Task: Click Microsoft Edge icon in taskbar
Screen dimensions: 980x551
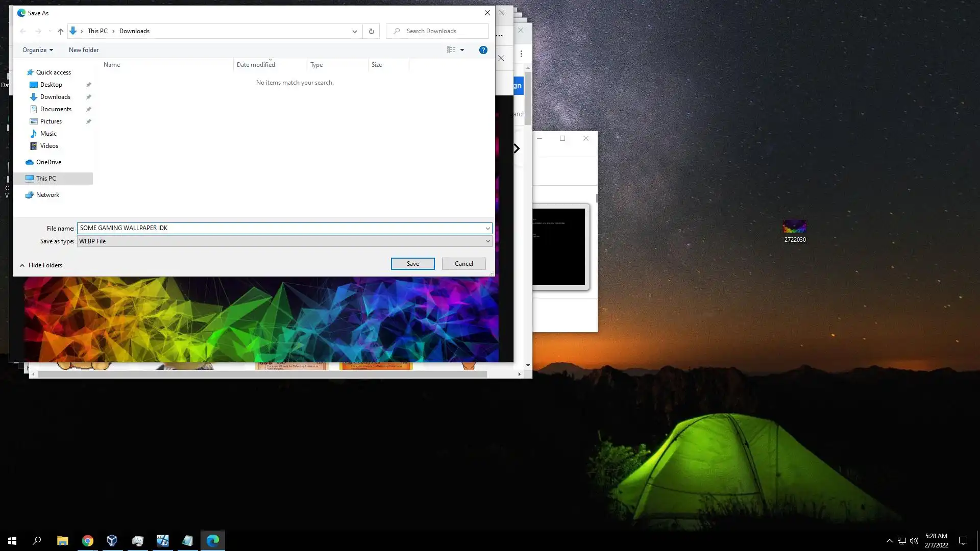Action: [x=213, y=540]
